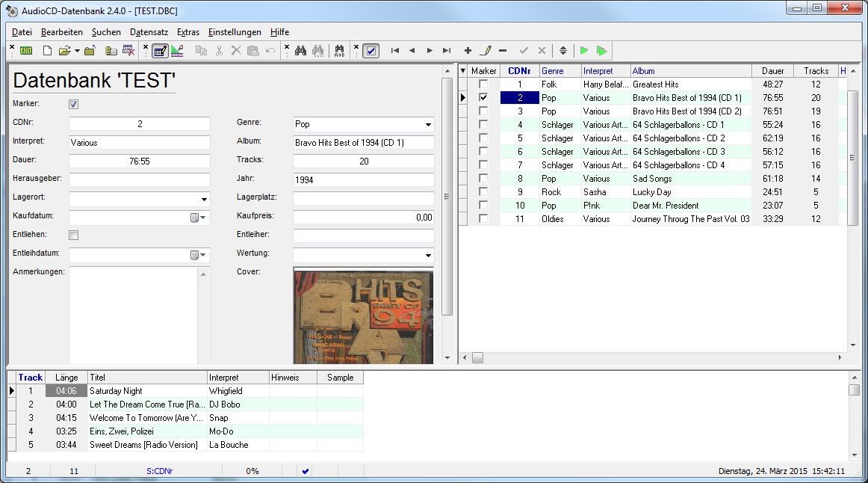This screenshot has width=868, height=483.
Task: Go to first record in navigator
Action: (394, 51)
